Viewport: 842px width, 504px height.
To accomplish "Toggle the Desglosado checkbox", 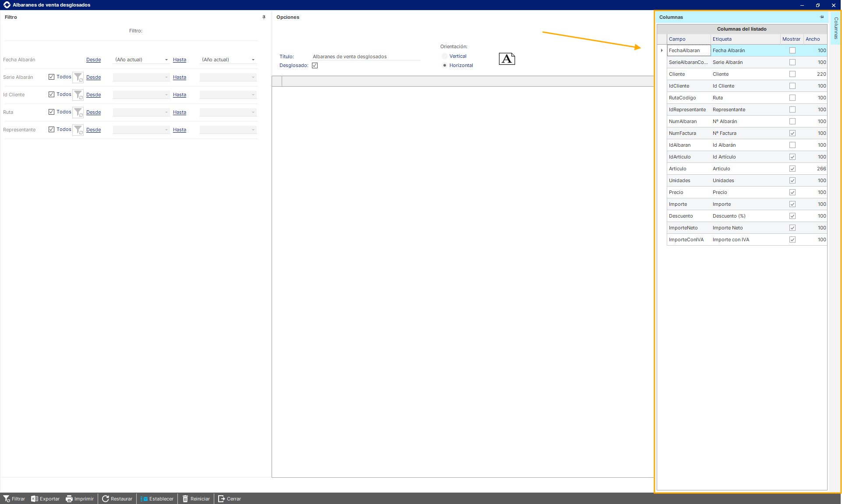I will coord(315,66).
